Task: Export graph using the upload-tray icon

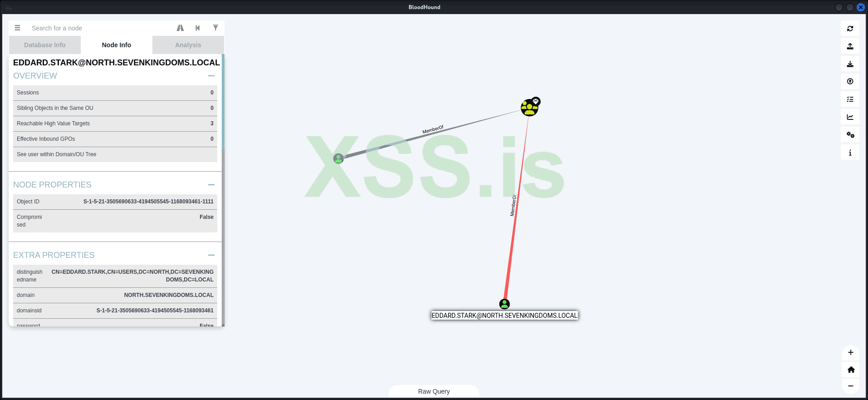Action: coord(850,46)
